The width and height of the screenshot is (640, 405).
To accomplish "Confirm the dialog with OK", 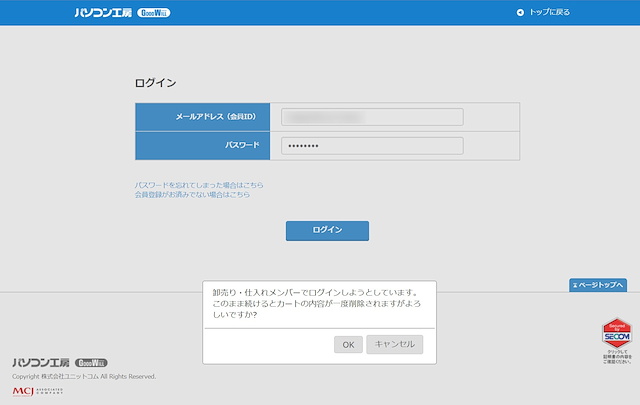I will tap(348, 345).
